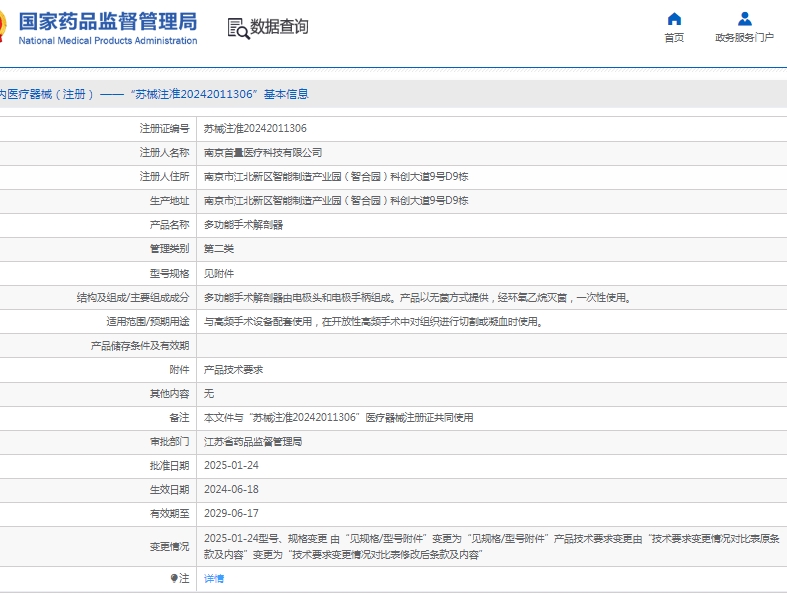Click the 首页 text link
787x600 pixels.
(x=674, y=38)
